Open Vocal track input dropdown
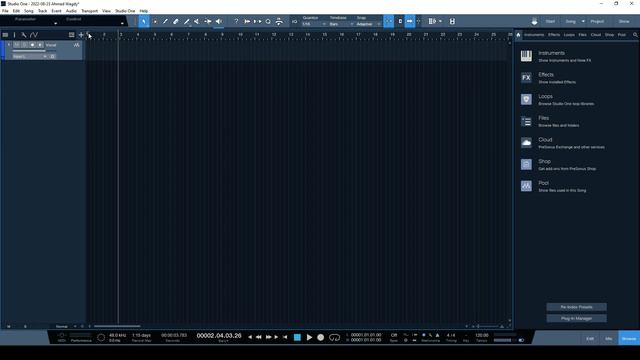Image resolution: width=640 pixels, height=360 pixels. tap(29, 56)
